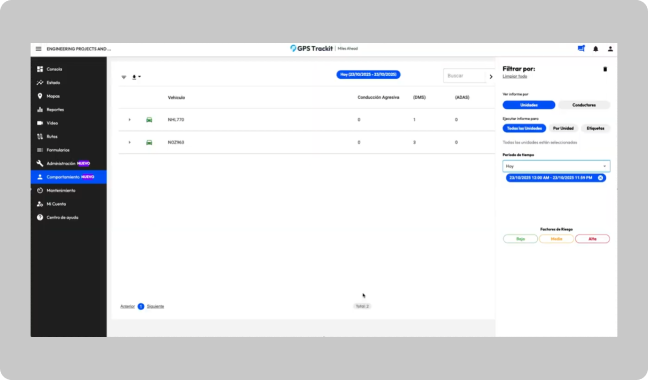Click the Formularios sidebar icon

click(40, 150)
